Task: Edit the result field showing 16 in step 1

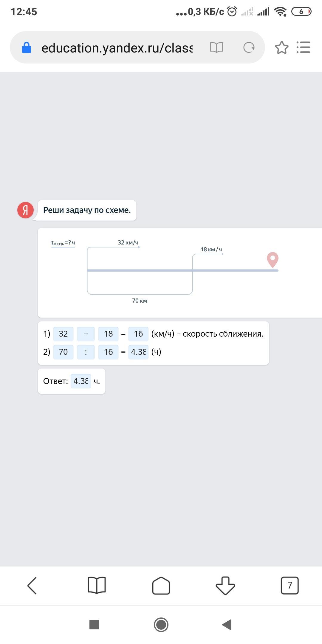Action: [x=138, y=334]
